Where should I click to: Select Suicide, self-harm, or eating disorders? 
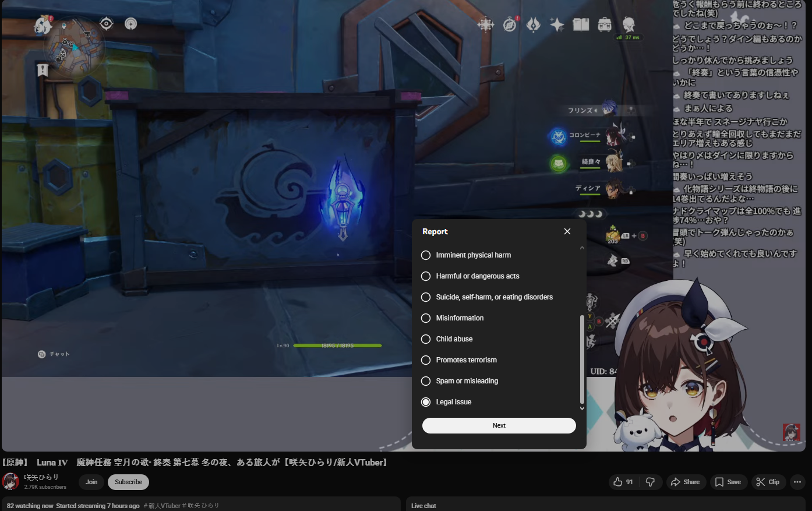426,297
